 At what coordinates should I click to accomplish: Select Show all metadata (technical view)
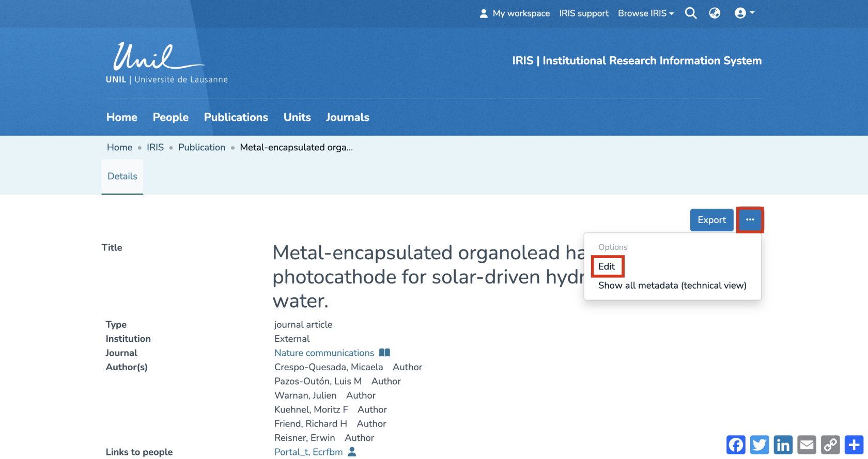click(672, 286)
